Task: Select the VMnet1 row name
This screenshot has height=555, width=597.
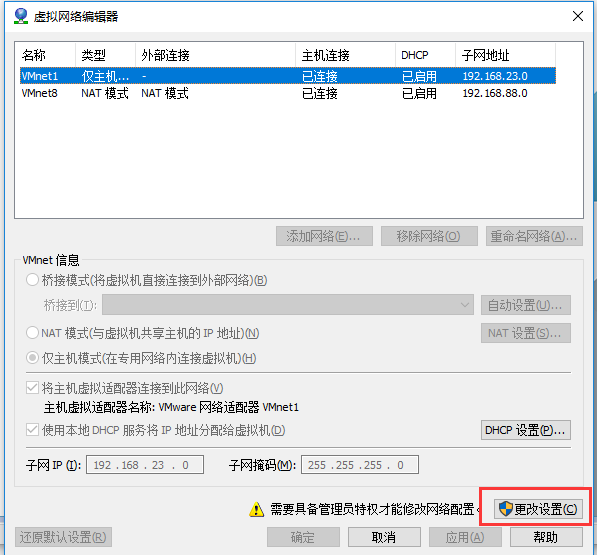Action: 40,76
